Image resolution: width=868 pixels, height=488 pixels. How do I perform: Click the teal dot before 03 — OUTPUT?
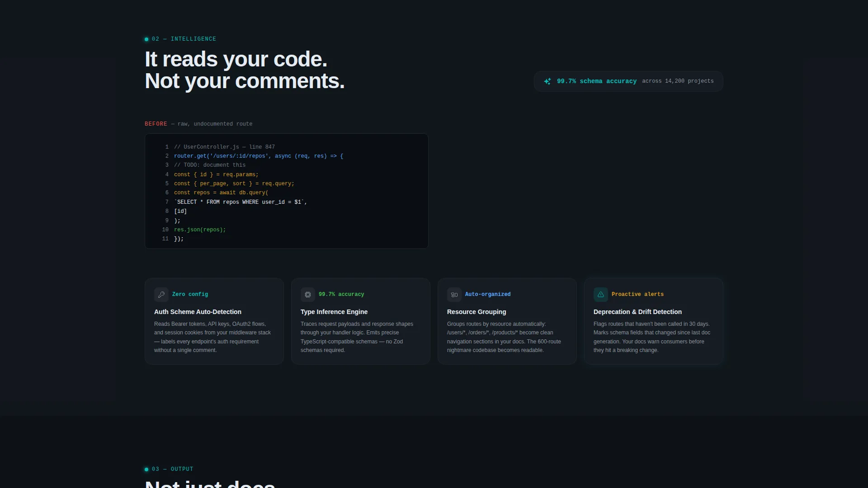146,469
